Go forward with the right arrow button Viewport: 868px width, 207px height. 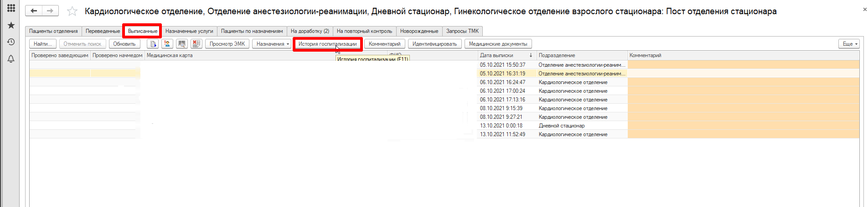(x=50, y=11)
